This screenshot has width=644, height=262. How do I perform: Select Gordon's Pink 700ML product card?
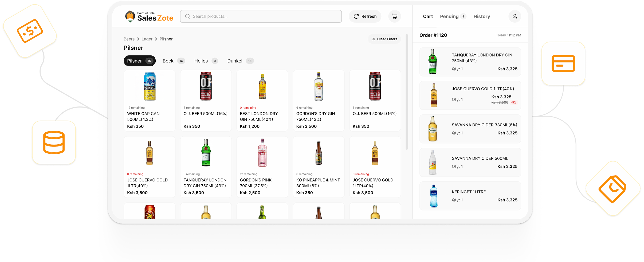tap(262, 167)
